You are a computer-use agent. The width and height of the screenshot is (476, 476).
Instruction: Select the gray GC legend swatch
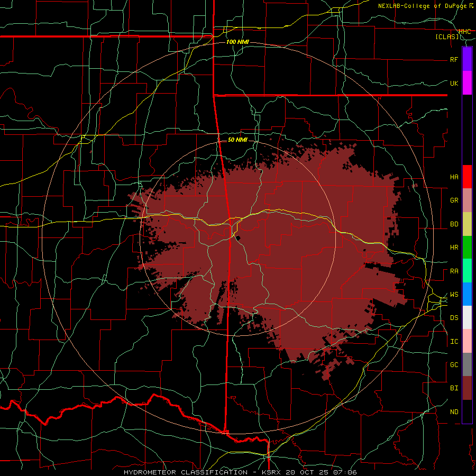(x=467, y=364)
